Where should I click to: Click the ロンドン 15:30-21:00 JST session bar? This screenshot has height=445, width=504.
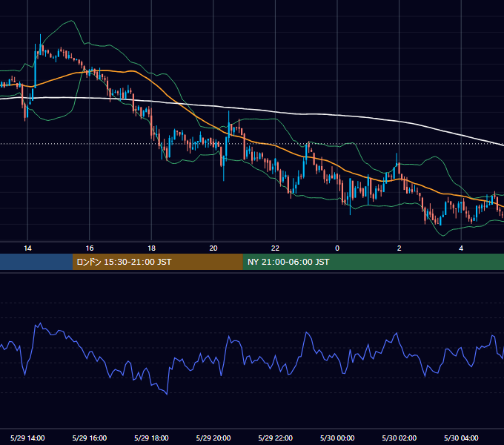[157, 262]
